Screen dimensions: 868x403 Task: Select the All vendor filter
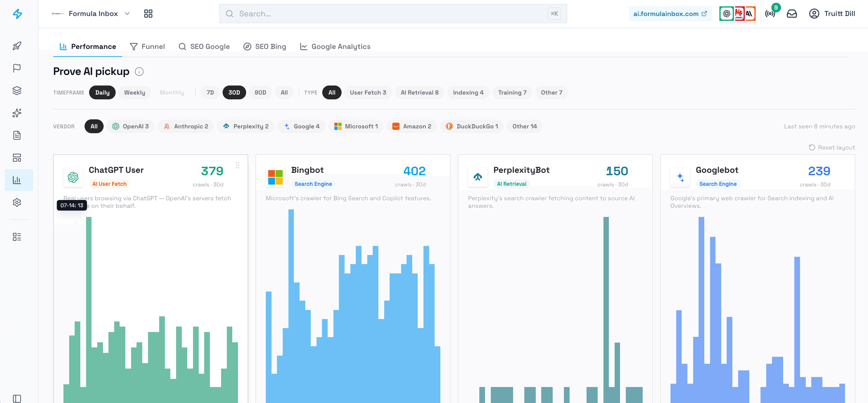tap(94, 126)
